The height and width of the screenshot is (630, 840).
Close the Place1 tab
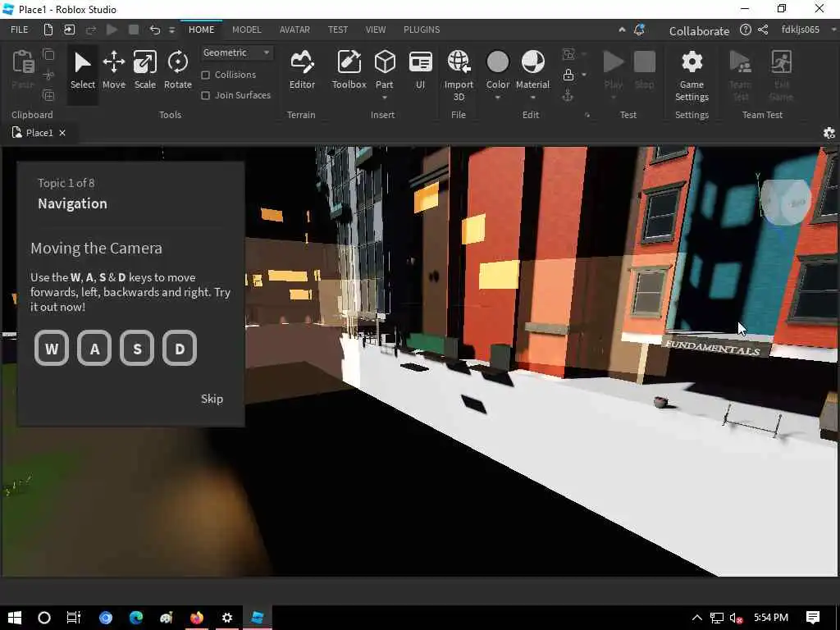tap(62, 133)
